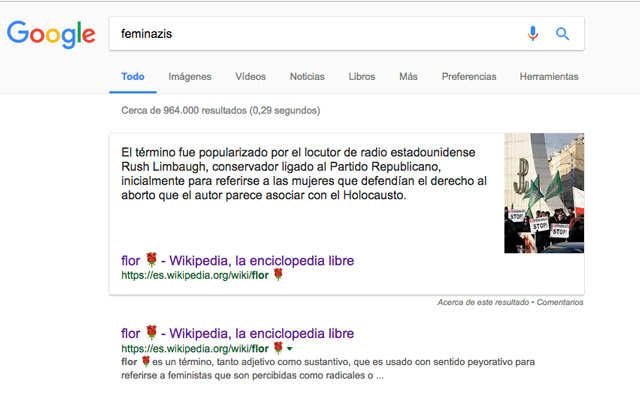Click the Google logo
The image size is (640, 400).
[x=51, y=34]
